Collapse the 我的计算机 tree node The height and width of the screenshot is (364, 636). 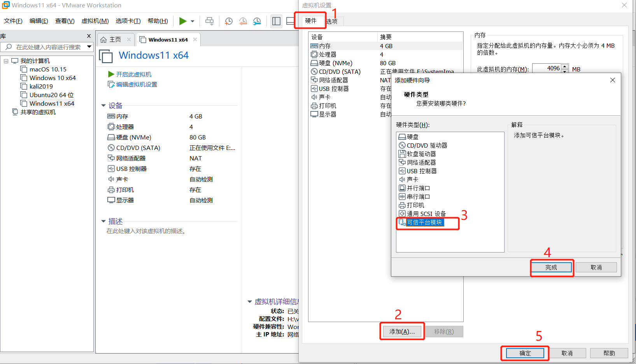tap(6, 61)
